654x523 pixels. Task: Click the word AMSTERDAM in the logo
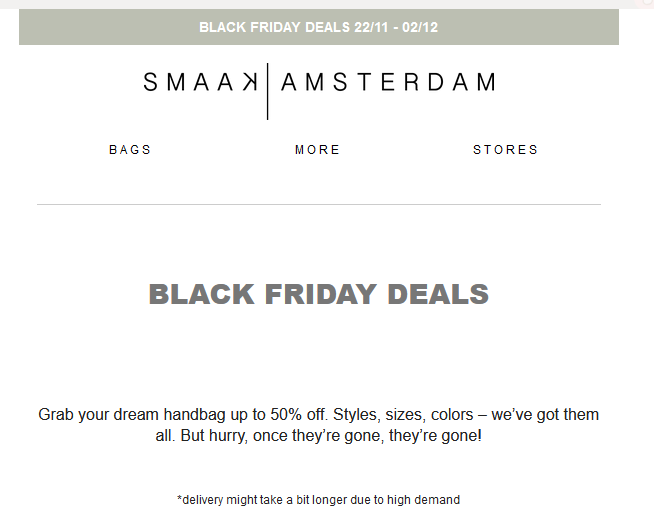pos(388,82)
